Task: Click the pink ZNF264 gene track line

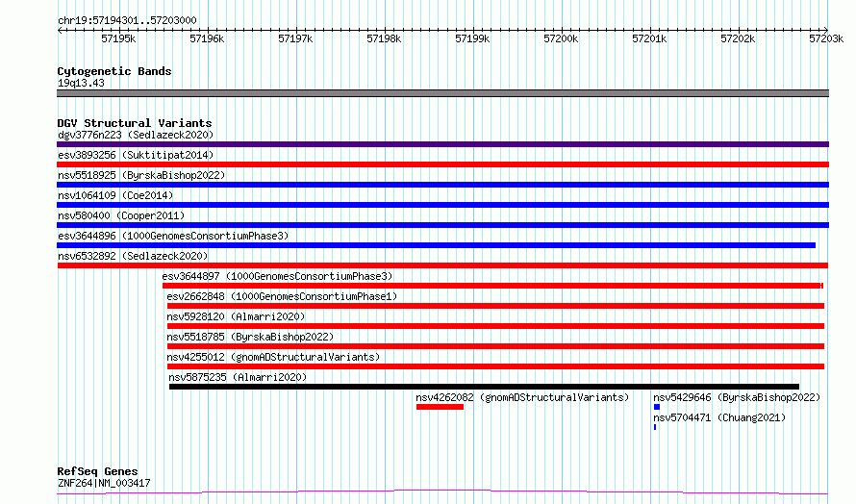Action: (x=442, y=492)
